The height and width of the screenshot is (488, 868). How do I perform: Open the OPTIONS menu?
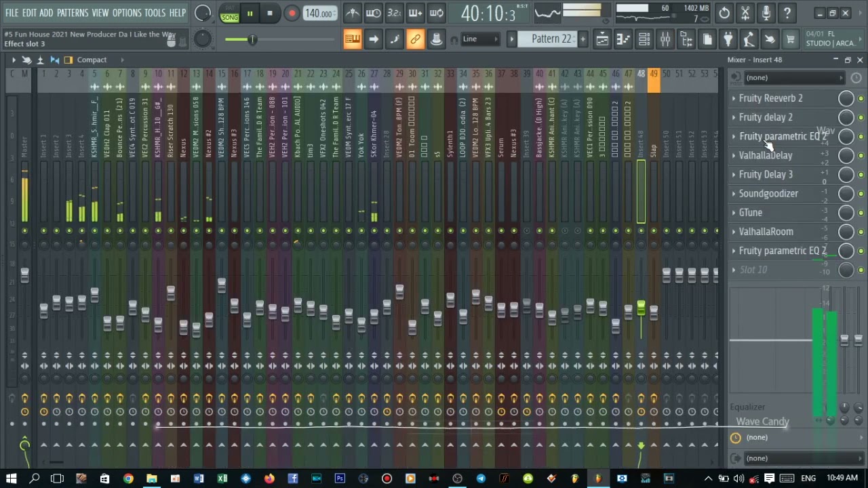[x=127, y=13]
